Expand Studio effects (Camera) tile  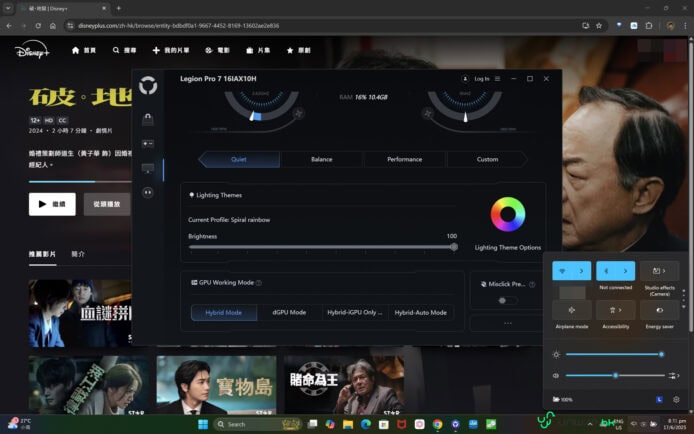(x=659, y=271)
